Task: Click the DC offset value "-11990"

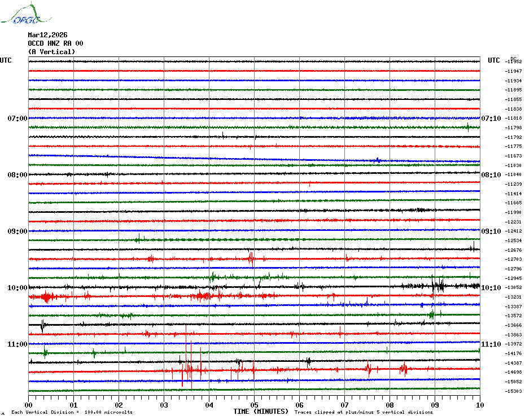Action: (x=514, y=212)
